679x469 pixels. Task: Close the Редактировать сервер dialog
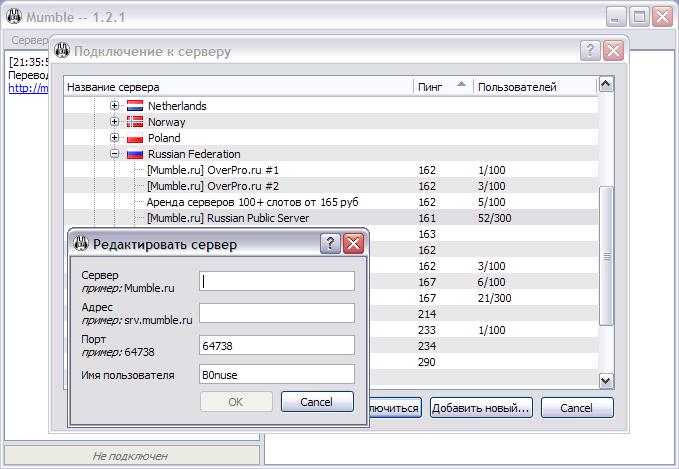click(353, 243)
